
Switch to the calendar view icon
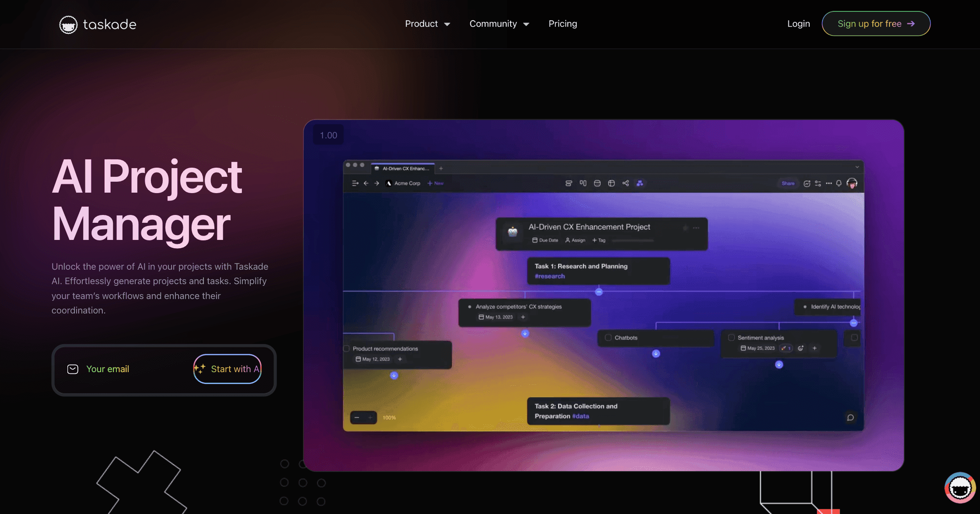(597, 183)
